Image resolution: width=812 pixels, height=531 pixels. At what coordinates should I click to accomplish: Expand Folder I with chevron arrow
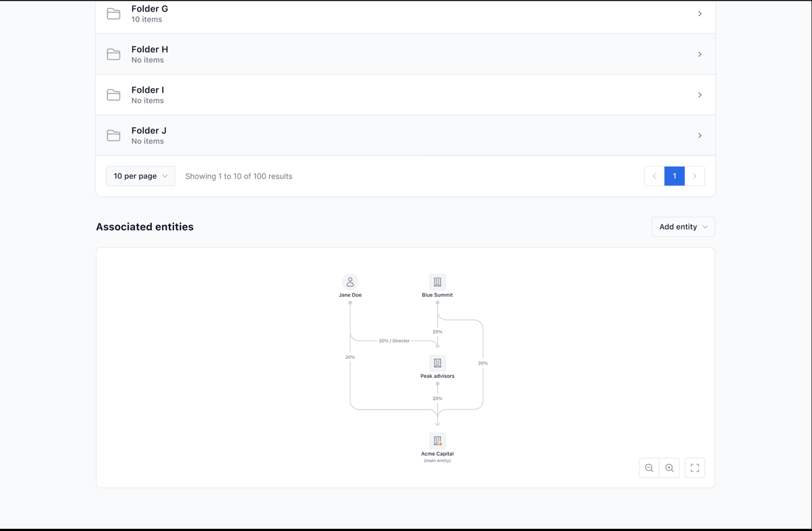pos(699,95)
